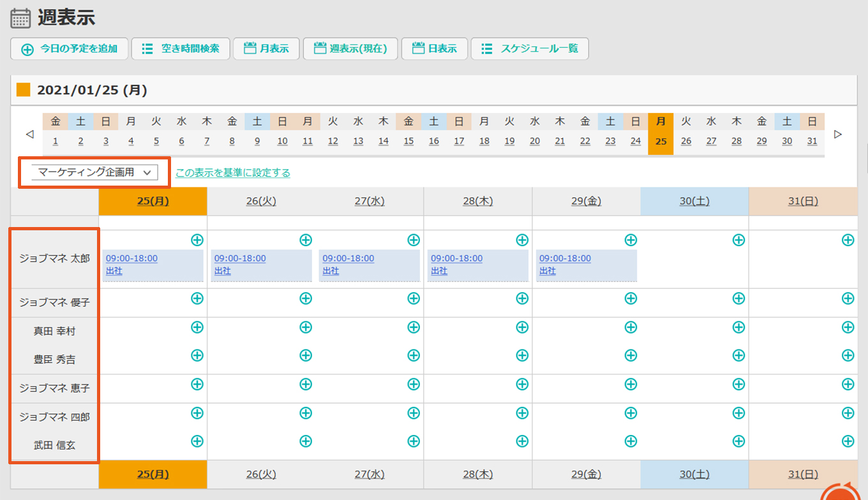This screenshot has width=868, height=500.
Task: Click 週表示(現在) button
Action: click(x=350, y=49)
